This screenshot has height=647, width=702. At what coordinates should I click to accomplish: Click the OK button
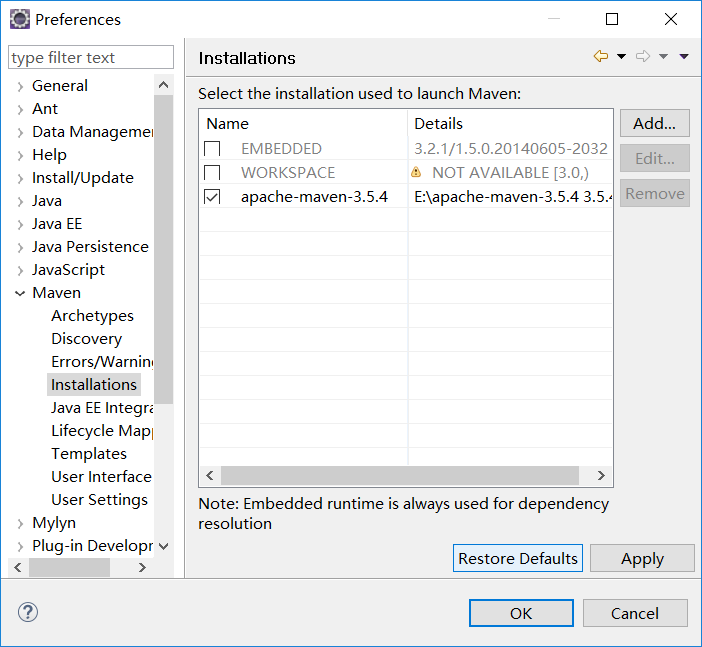[x=521, y=613]
